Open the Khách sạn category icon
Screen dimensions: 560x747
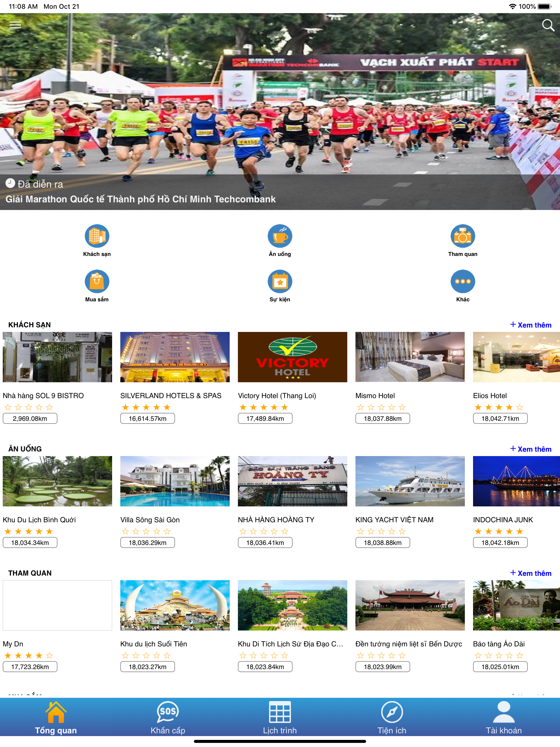(x=97, y=236)
